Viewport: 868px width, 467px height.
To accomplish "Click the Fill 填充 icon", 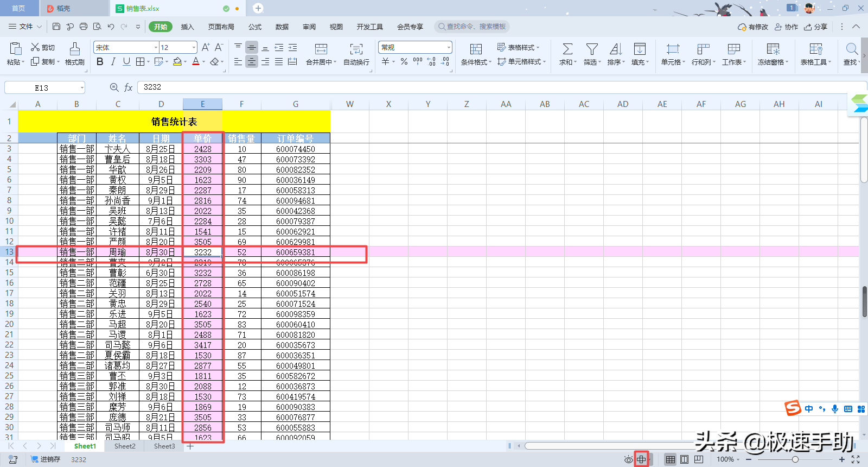I will tap(640, 49).
